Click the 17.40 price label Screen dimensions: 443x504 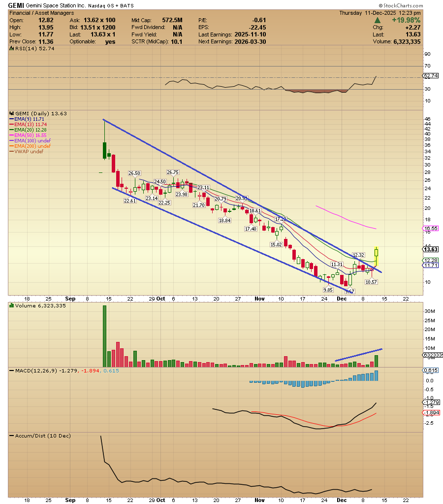pyautogui.click(x=251, y=229)
